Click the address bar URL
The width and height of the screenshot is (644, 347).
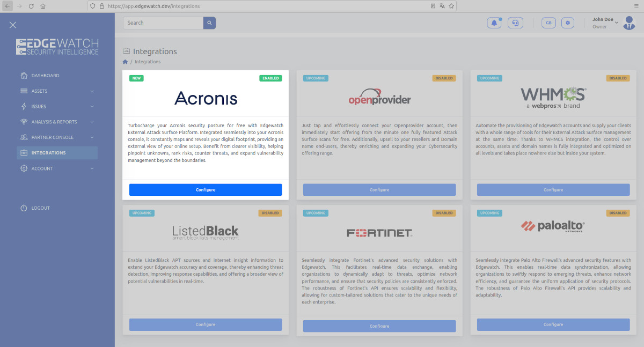point(153,6)
